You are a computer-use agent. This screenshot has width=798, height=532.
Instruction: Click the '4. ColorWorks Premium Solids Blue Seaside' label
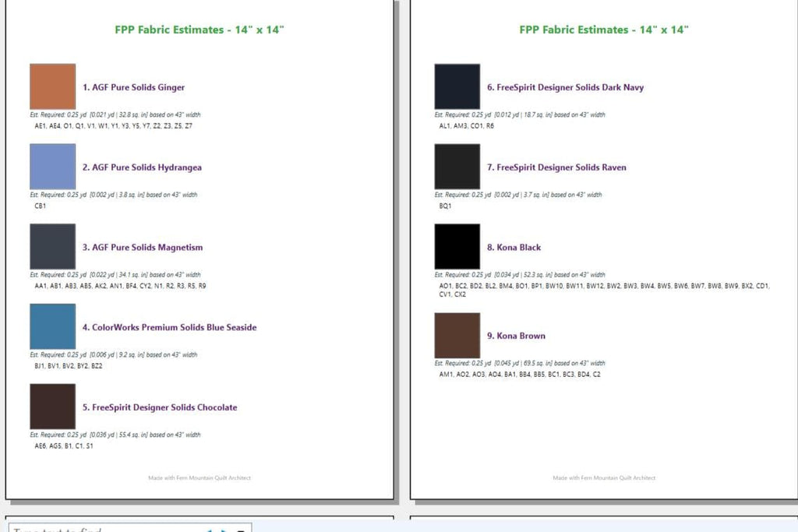[169, 327]
